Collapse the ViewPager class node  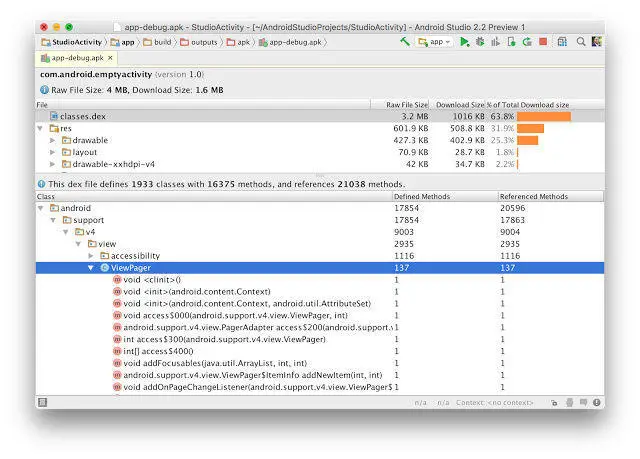(x=91, y=268)
